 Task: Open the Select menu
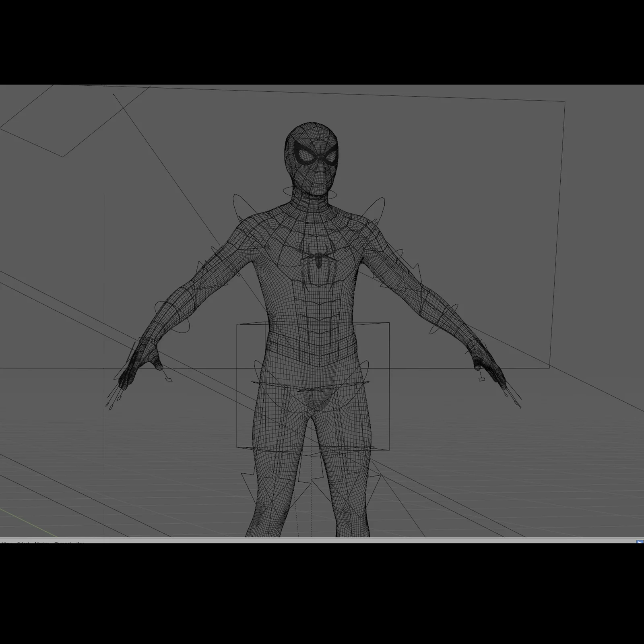pyautogui.click(x=23, y=543)
